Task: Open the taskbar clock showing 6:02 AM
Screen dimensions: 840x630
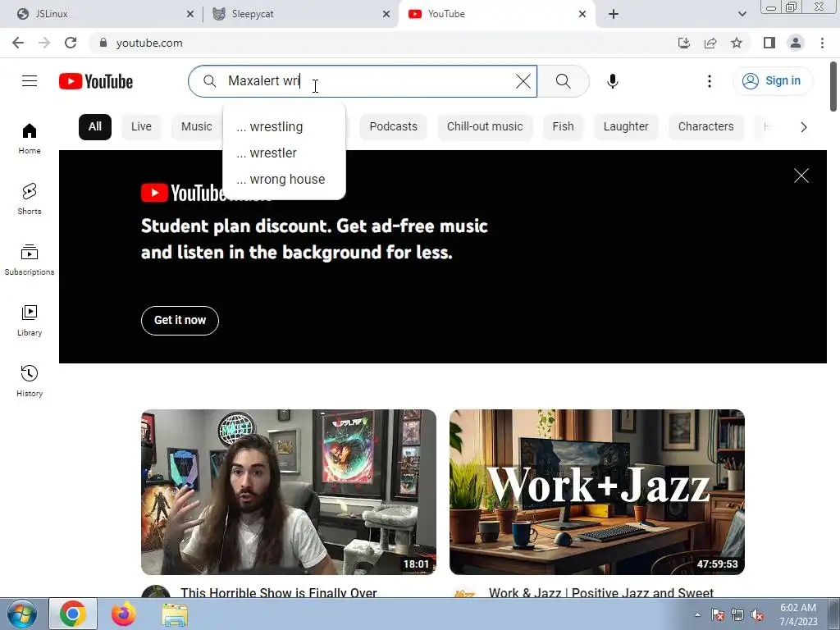Action: (798, 614)
